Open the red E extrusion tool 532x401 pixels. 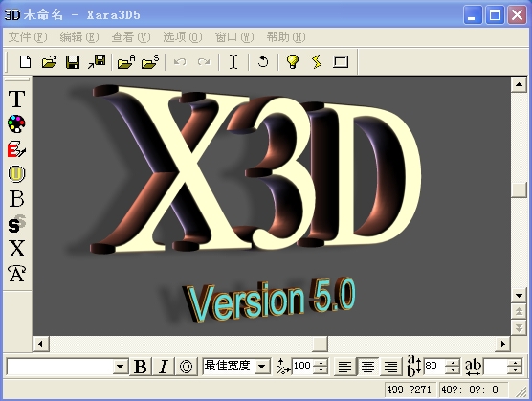tap(16, 149)
